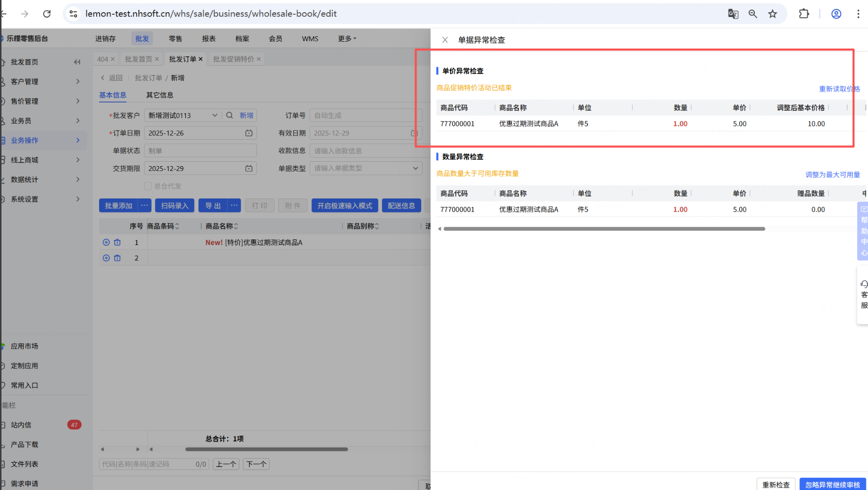Viewport: 868px width, 490px height.
Task: Toggle the 总仓代发 checkbox
Action: (148, 186)
